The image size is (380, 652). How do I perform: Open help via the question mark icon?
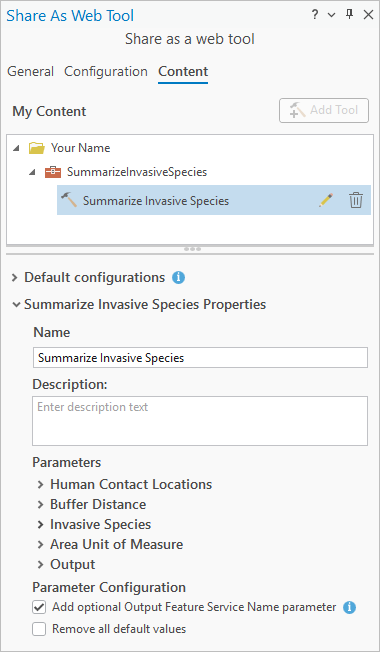[315, 15]
